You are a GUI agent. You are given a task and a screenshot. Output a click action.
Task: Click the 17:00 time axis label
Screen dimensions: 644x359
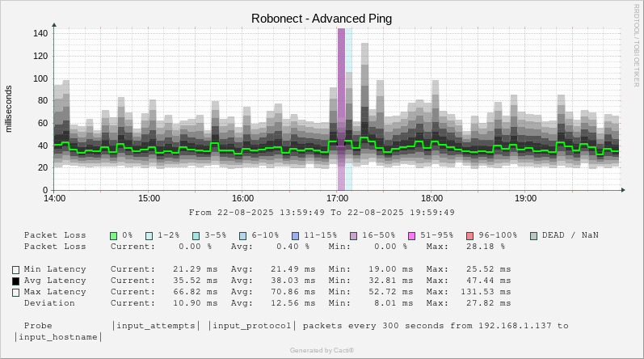(x=338, y=198)
